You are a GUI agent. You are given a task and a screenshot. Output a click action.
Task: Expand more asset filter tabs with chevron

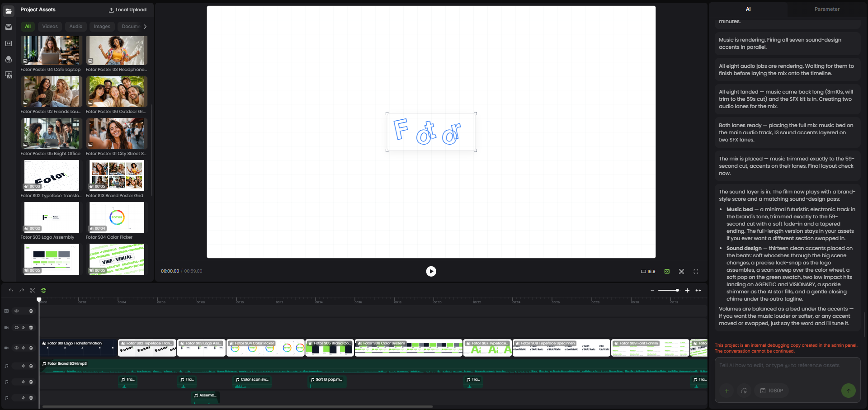tap(145, 27)
